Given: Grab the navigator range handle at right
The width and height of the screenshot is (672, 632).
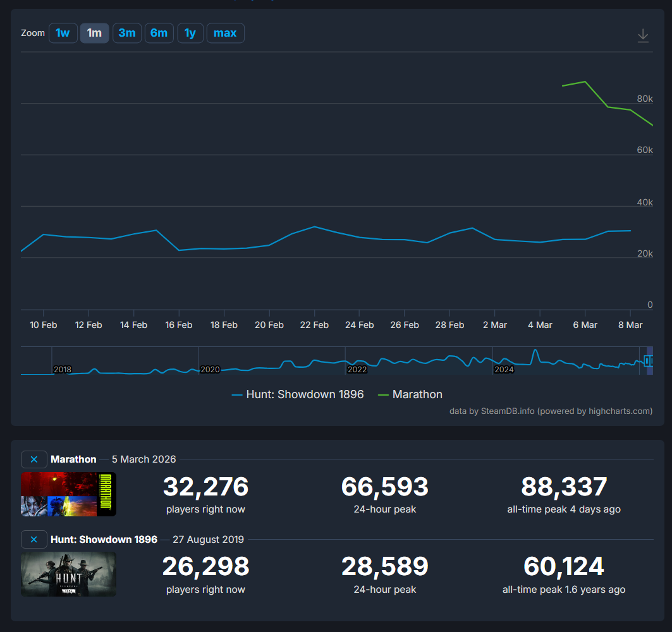Looking at the screenshot, I should coord(649,362).
